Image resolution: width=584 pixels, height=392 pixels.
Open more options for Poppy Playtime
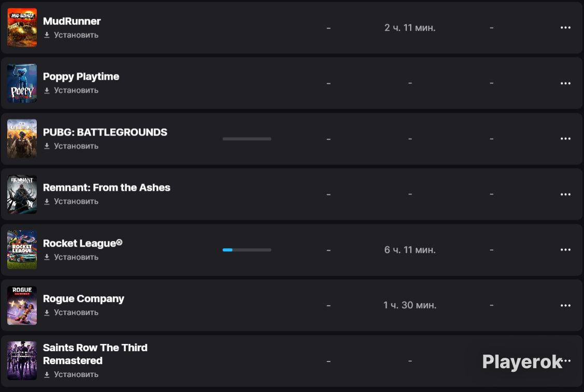pyautogui.click(x=565, y=83)
